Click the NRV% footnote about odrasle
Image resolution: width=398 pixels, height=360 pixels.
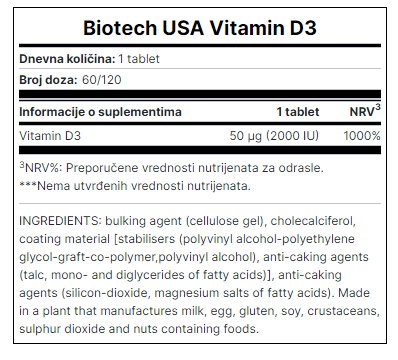click(172, 167)
